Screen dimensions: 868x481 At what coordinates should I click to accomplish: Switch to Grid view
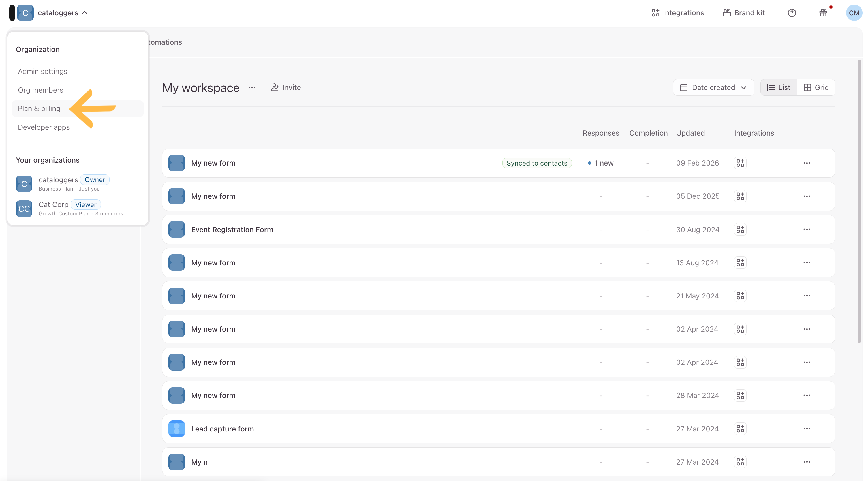(816, 88)
